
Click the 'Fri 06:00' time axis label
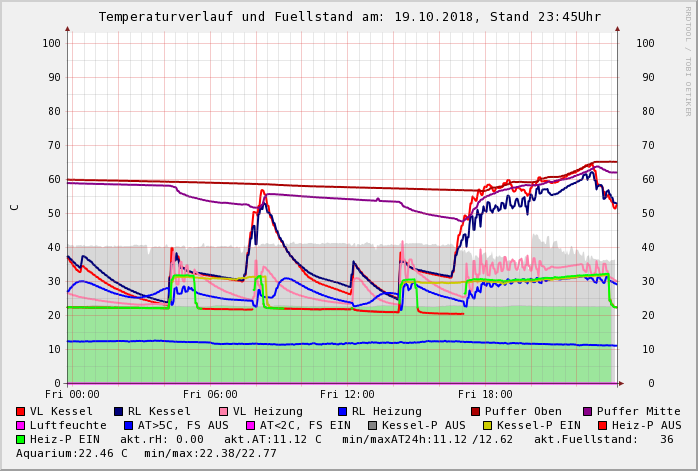point(210,394)
